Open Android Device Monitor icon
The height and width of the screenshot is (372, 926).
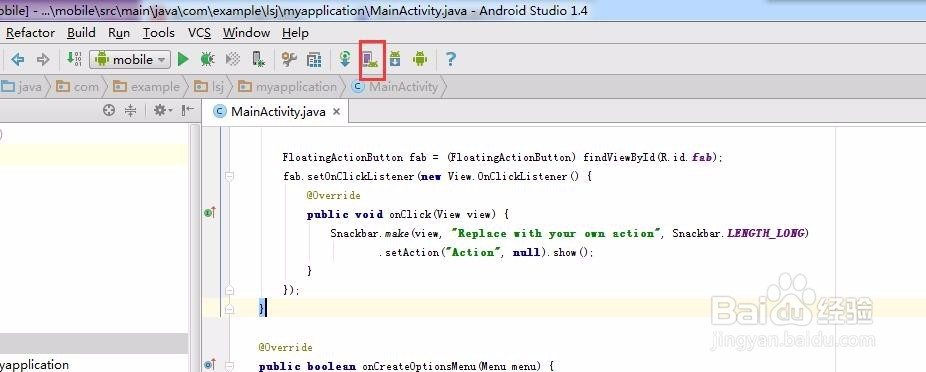pos(420,59)
